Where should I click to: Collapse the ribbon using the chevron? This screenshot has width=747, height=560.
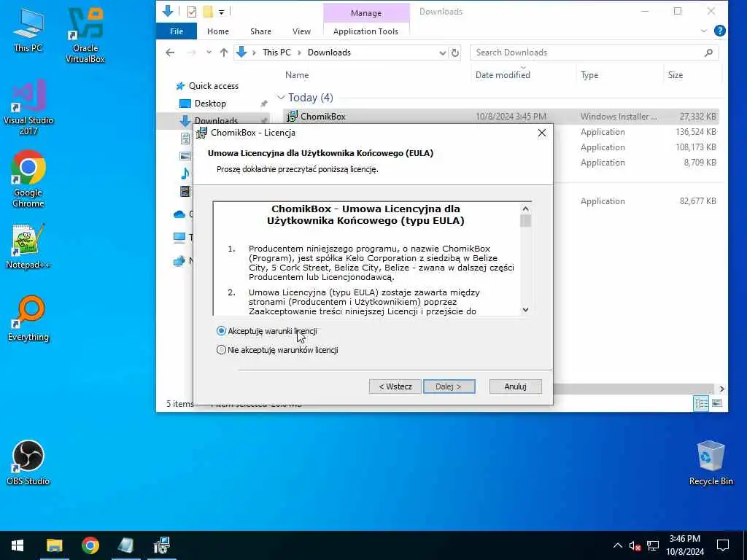click(x=704, y=31)
